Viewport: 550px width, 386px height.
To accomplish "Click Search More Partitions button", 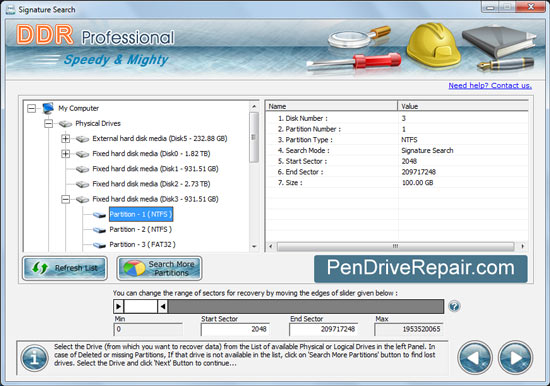I will point(160,268).
